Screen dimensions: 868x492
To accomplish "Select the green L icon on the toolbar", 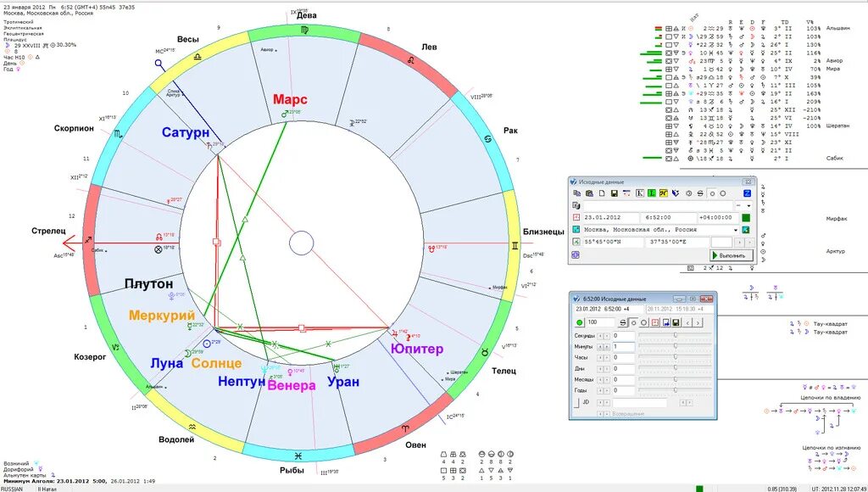I will [x=652, y=193].
